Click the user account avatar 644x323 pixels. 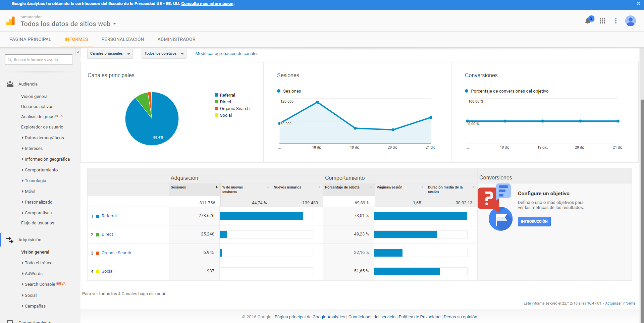point(630,21)
